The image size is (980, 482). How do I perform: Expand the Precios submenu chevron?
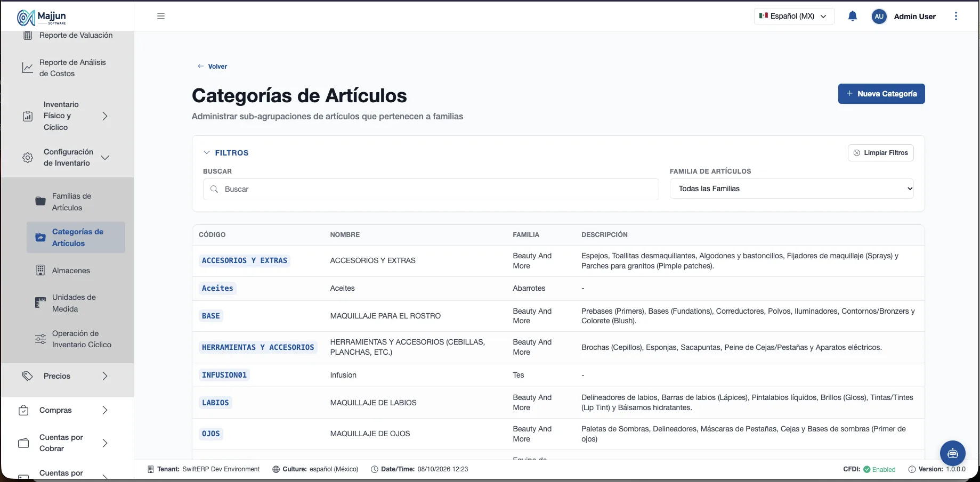click(x=105, y=376)
